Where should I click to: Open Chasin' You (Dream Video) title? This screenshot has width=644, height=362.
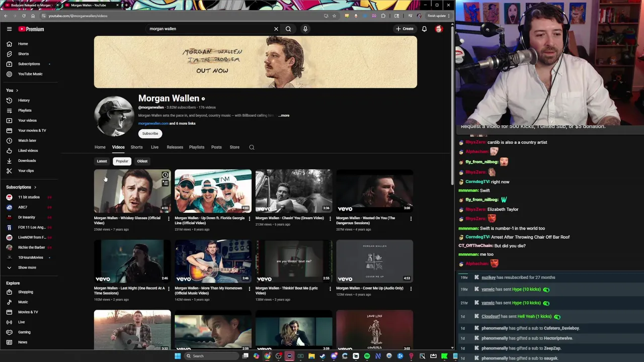click(x=289, y=218)
